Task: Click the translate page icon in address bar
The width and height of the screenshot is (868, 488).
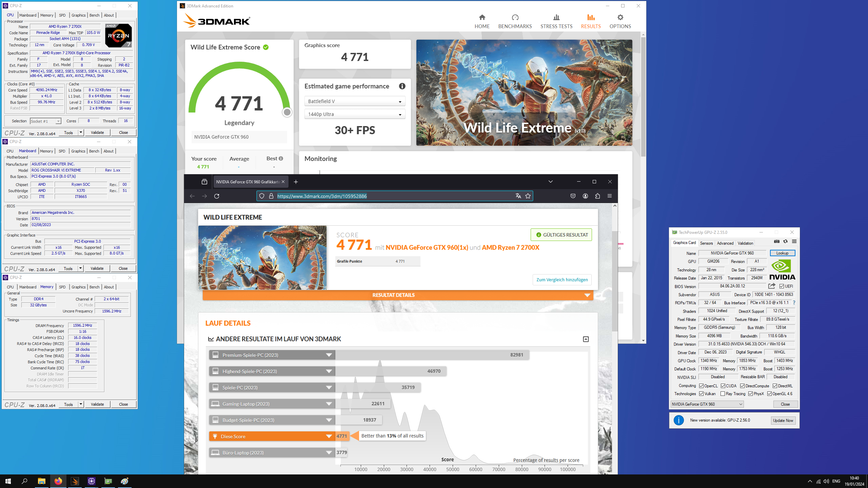Action: pos(518,196)
